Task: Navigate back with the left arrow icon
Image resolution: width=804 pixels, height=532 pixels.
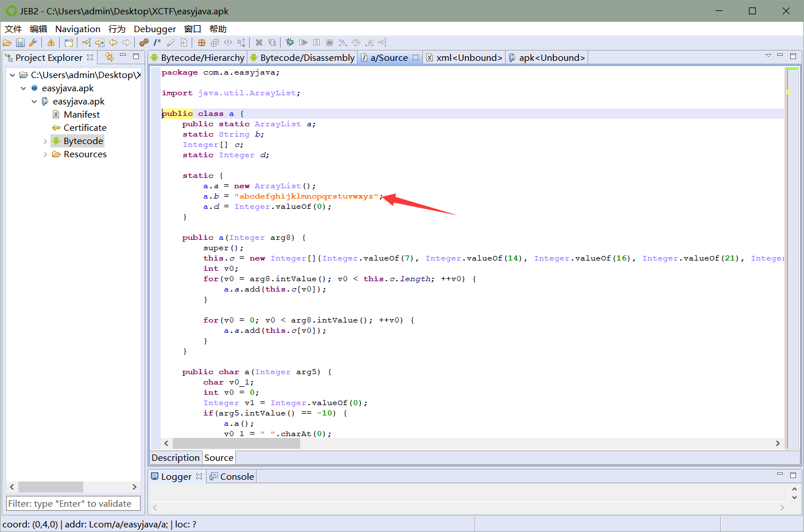Action: point(113,42)
